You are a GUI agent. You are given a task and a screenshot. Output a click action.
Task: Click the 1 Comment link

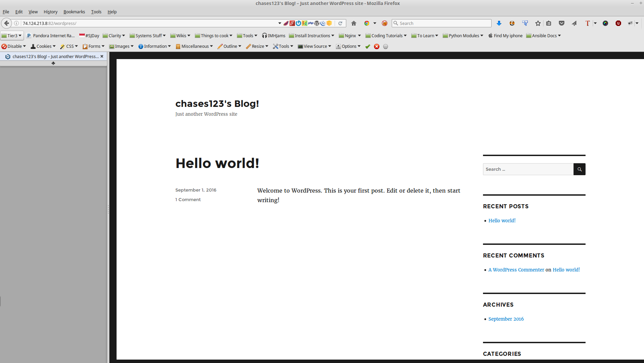click(x=188, y=199)
